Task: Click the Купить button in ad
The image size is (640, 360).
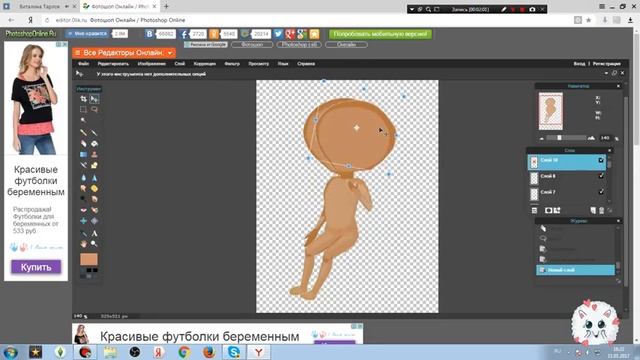Action: point(36,267)
